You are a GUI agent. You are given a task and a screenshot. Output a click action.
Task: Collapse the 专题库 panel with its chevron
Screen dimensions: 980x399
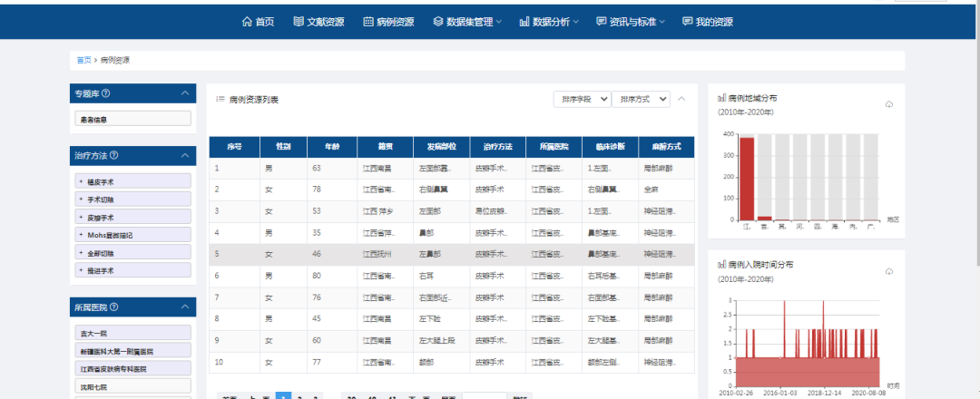(x=185, y=93)
